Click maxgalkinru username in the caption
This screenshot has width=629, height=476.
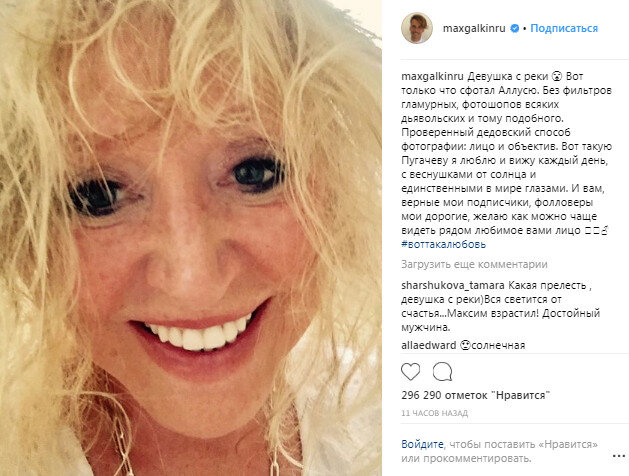(x=432, y=76)
